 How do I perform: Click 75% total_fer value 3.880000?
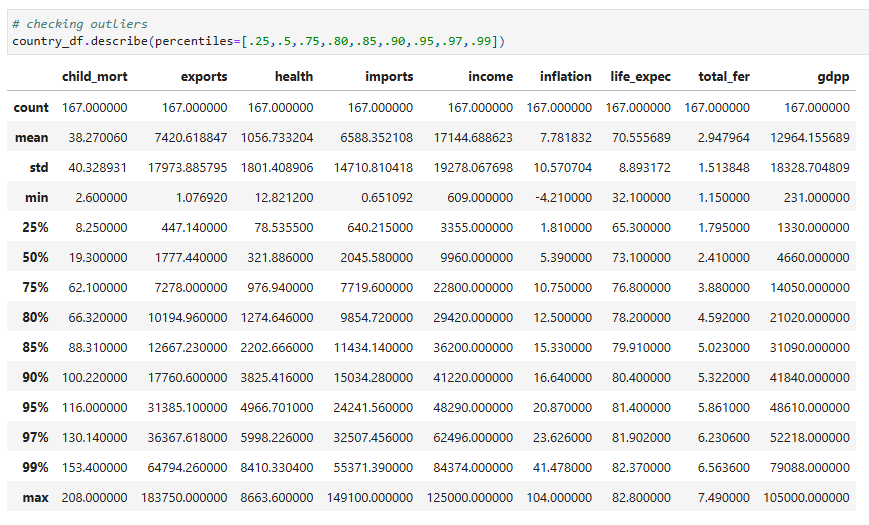724,287
